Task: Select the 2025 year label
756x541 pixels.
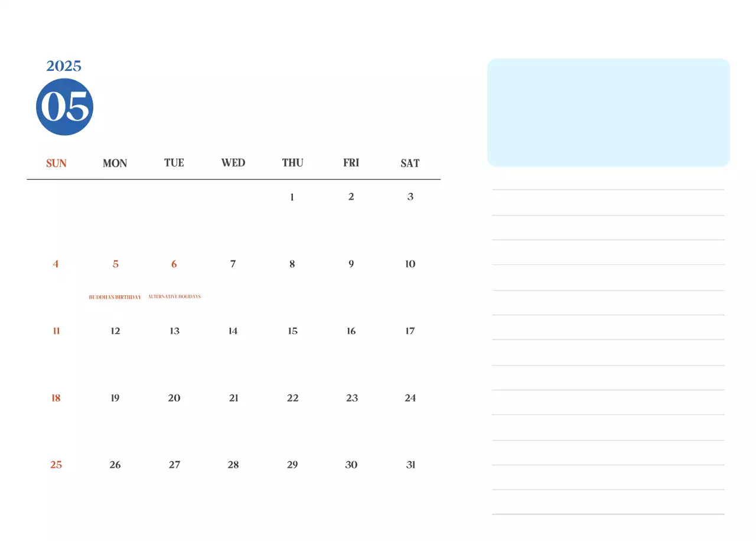Action: 65,66
